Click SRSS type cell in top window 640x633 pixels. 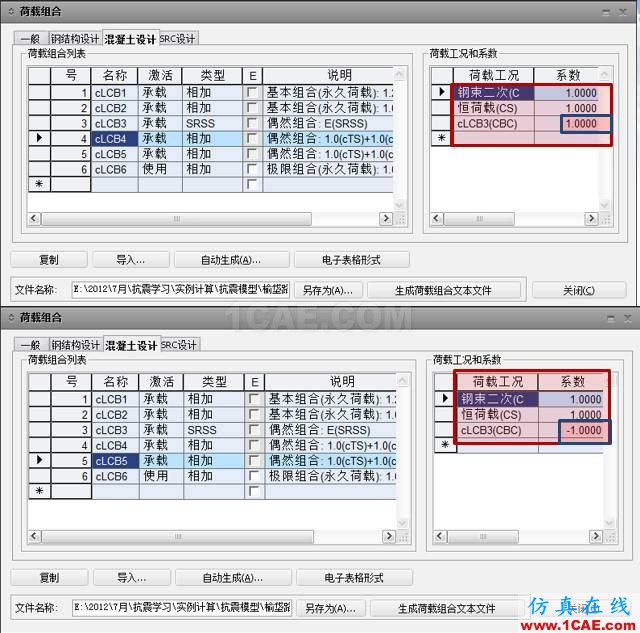tap(212, 123)
